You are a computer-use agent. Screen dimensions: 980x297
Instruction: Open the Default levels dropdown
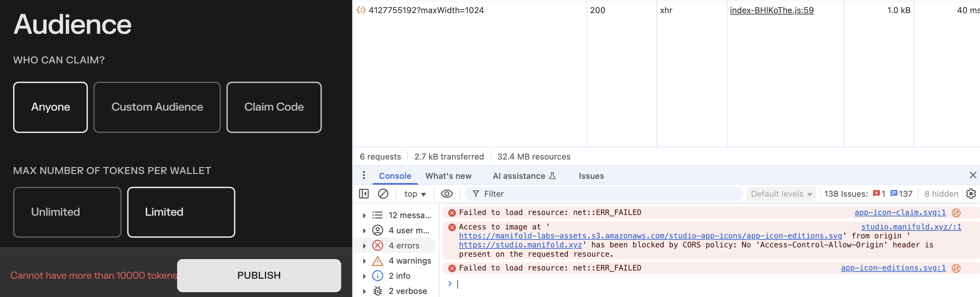tap(780, 194)
